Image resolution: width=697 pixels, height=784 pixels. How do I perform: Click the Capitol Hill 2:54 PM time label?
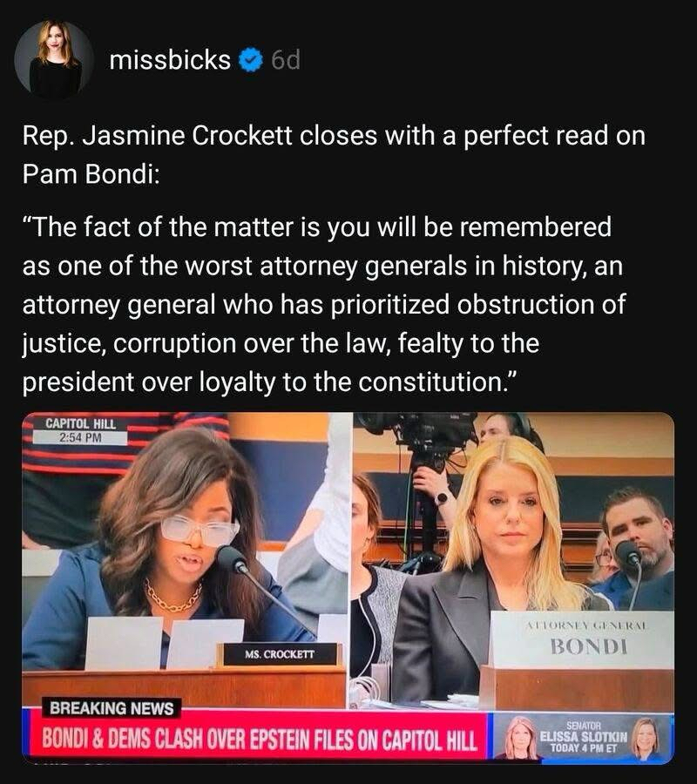tap(81, 430)
